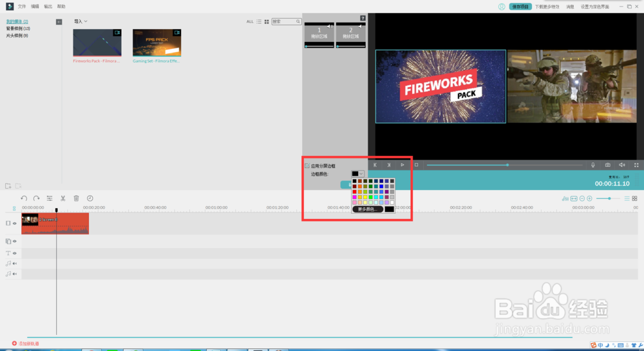Click the Fireworks Pack media thumbnail

pos(97,43)
